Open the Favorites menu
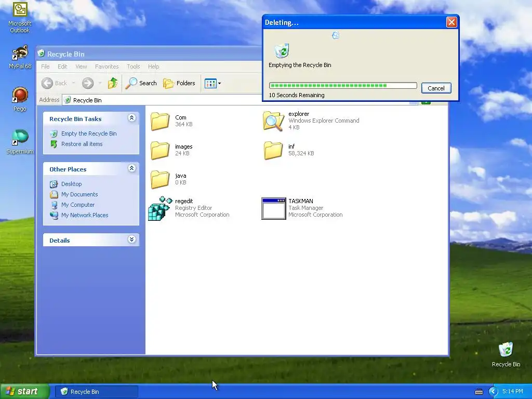Screen dimensions: 532x399 click(107, 66)
